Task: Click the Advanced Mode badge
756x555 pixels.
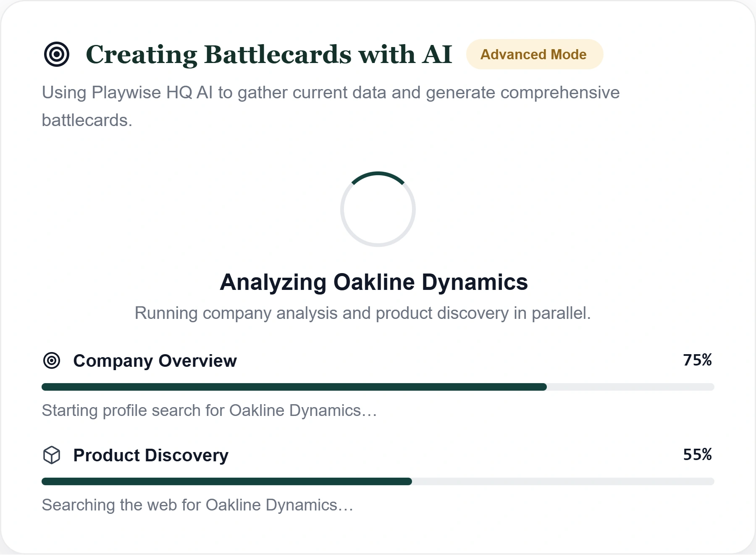Action: [534, 54]
